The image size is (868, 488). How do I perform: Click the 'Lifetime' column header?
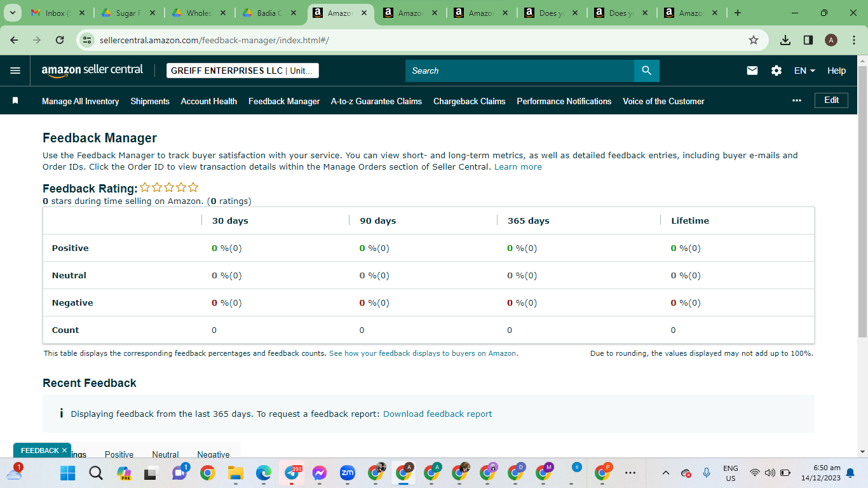(x=690, y=220)
